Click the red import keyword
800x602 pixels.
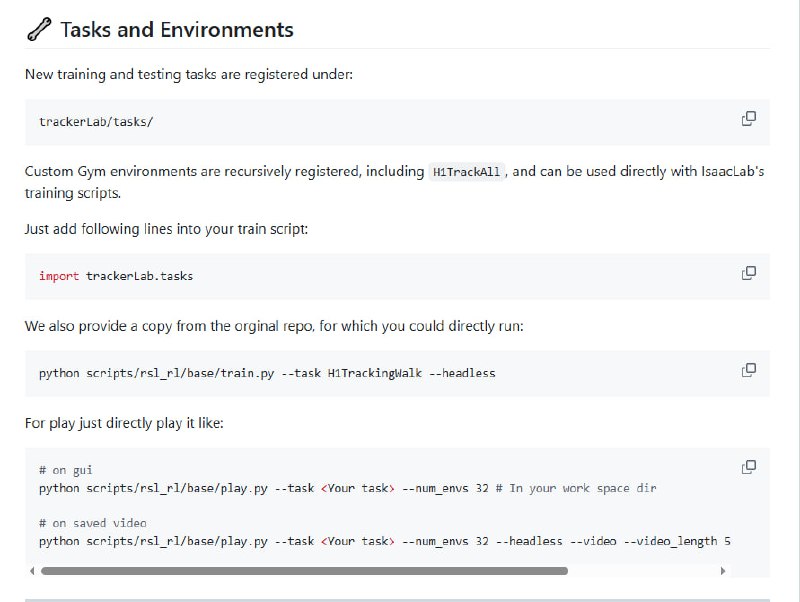[x=59, y=276]
